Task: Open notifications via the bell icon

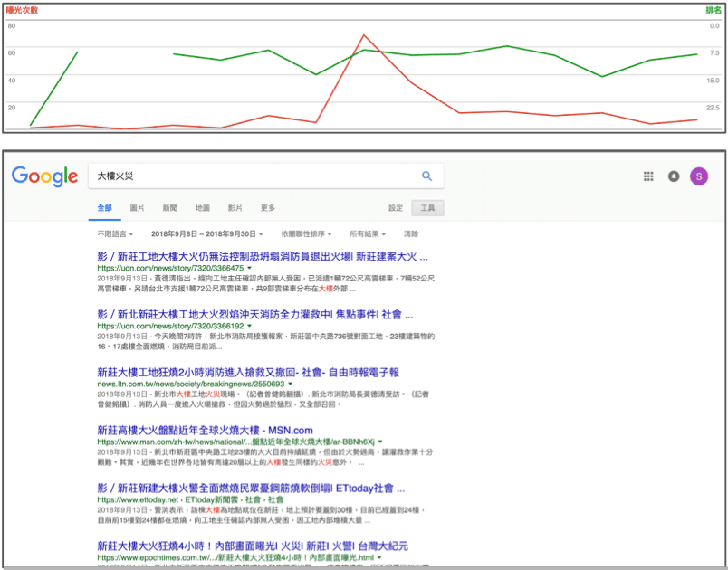Action: click(674, 176)
